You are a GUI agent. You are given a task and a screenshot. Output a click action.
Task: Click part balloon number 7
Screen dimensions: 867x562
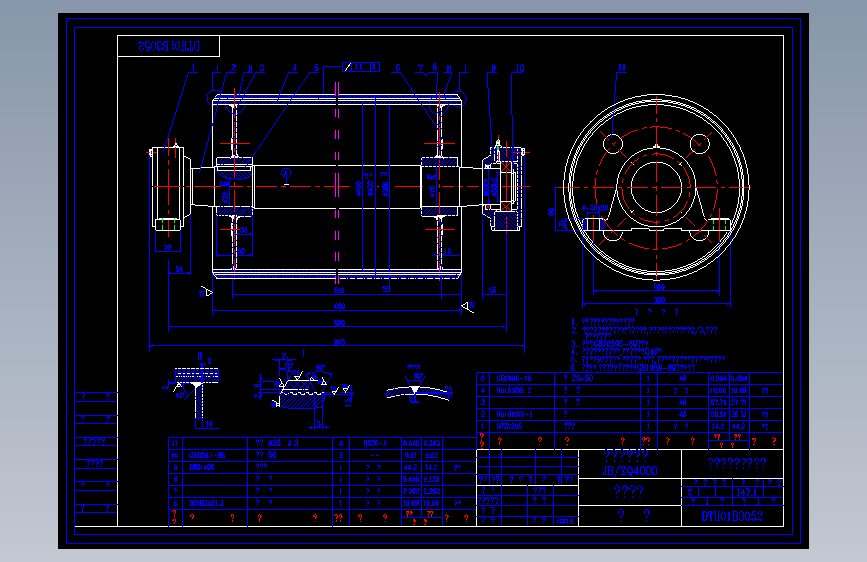pos(421,67)
